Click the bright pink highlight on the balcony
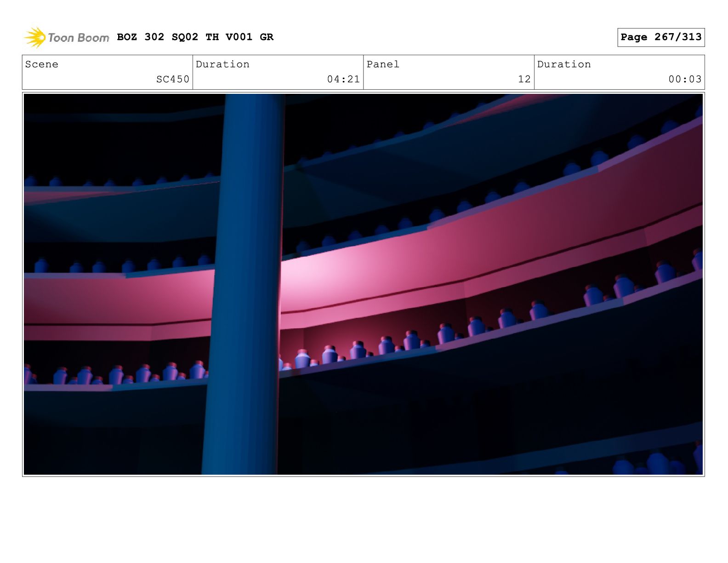 (x=303, y=276)
